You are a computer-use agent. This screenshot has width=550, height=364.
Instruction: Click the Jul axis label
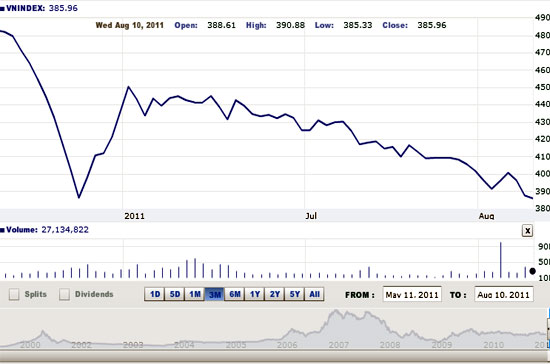click(311, 216)
